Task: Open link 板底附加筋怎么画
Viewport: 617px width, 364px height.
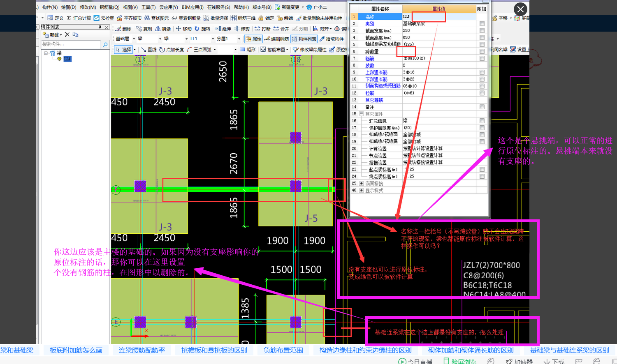Action: 76,350
